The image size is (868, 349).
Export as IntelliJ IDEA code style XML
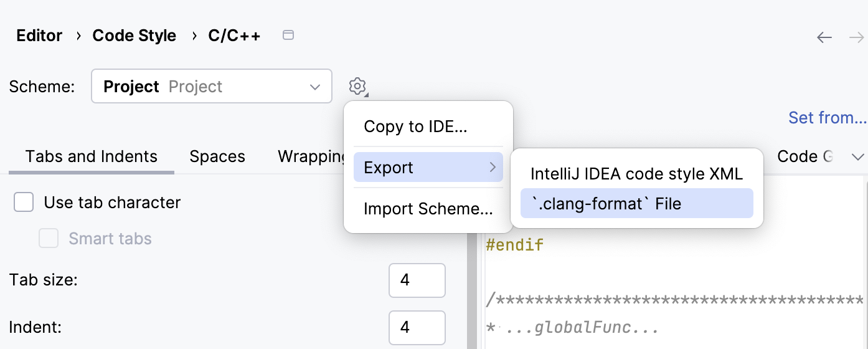(x=636, y=173)
